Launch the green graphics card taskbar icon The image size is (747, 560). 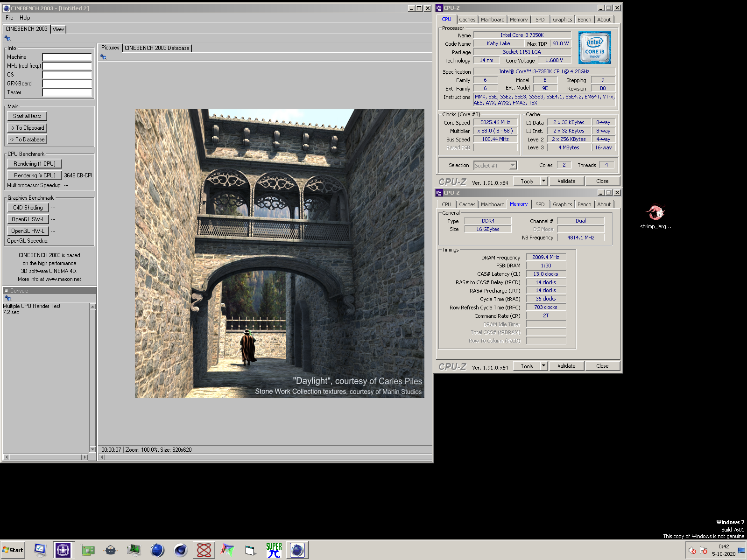pos(87,550)
